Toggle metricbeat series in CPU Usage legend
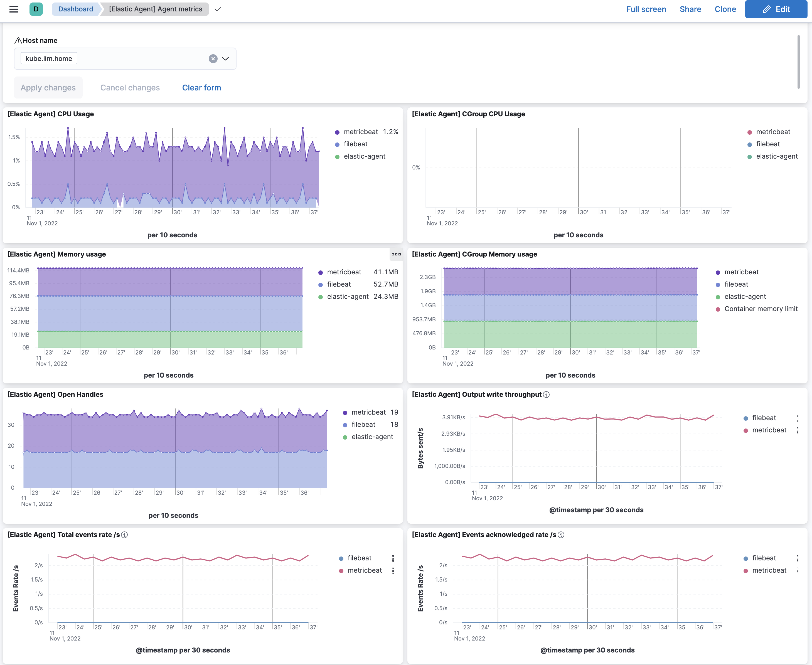 360,132
